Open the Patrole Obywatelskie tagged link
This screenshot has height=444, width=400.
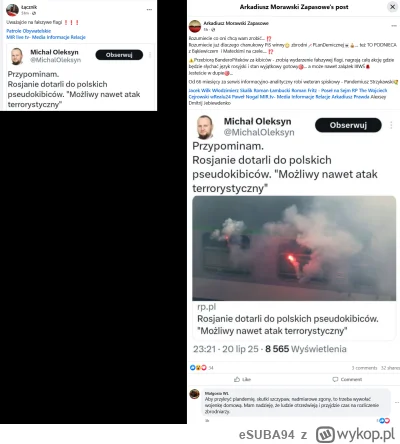tap(29, 31)
